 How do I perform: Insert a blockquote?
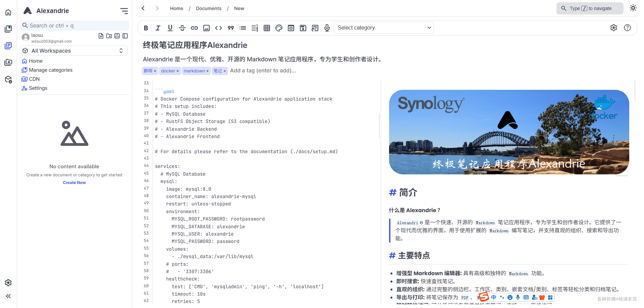click(x=230, y=28)
